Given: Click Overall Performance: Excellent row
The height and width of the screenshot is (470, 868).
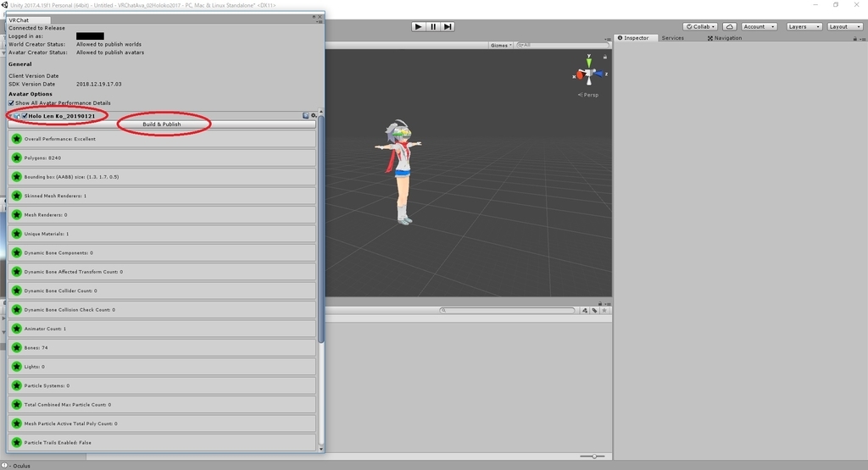Looking at the screenshot, I should coord(162,139).
